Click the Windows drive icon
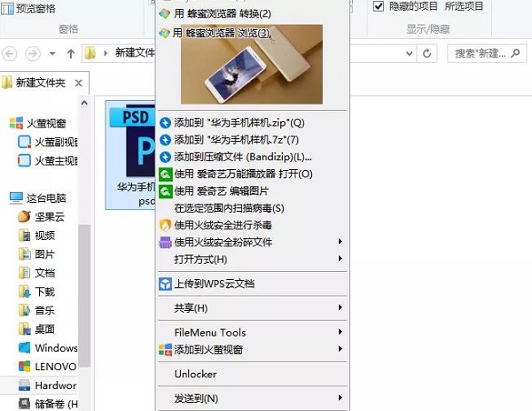Image resolution: width=532 pixels, height=411 pixels. pyautogui.click(x=25, y=348)
